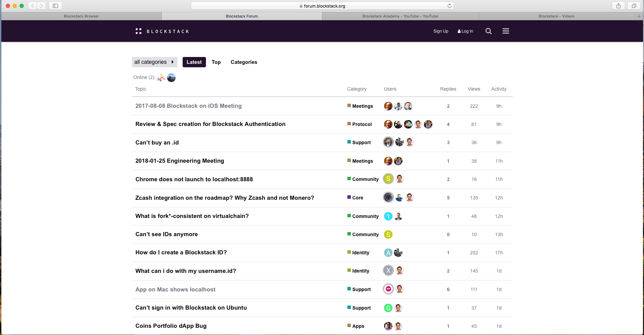
Task: Open the forum search magnifier icon
Action: coord(488,31)
